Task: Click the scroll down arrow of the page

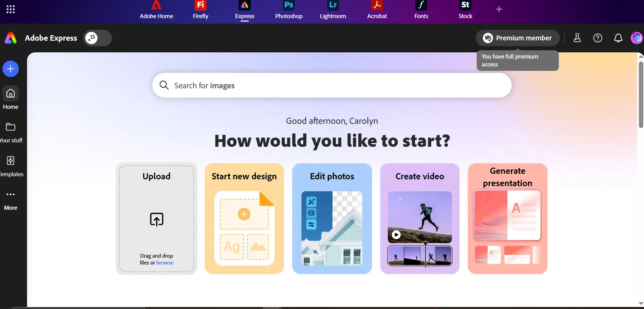Action: (x=641, y=304)
